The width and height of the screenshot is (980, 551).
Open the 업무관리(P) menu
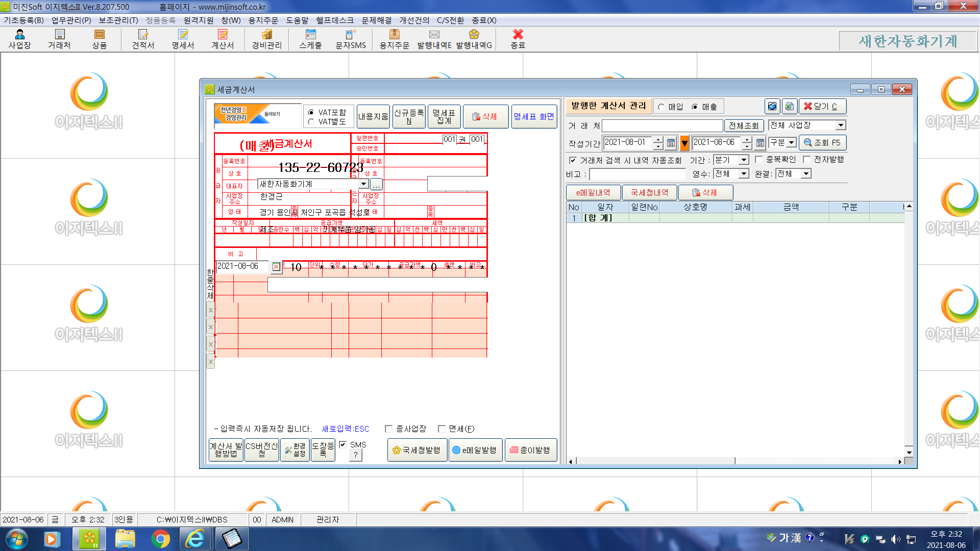71,20
